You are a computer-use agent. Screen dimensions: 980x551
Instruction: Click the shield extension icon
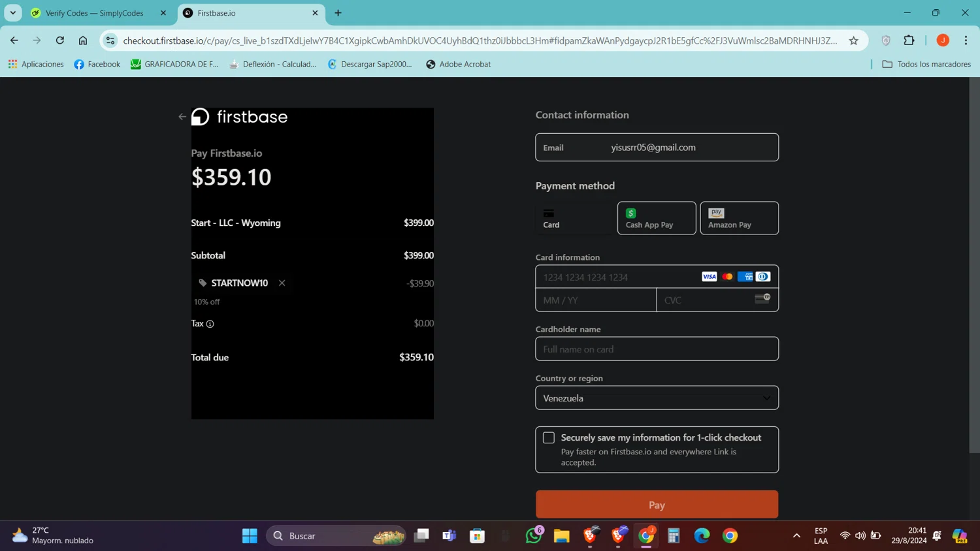coord(886,40)
